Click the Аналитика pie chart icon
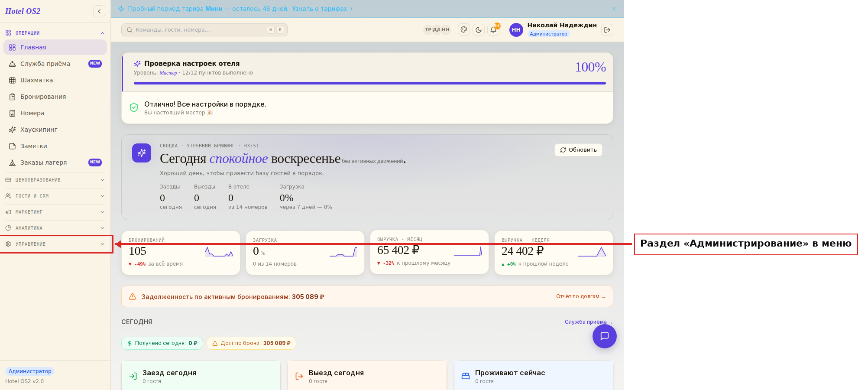 pos(8,228)
